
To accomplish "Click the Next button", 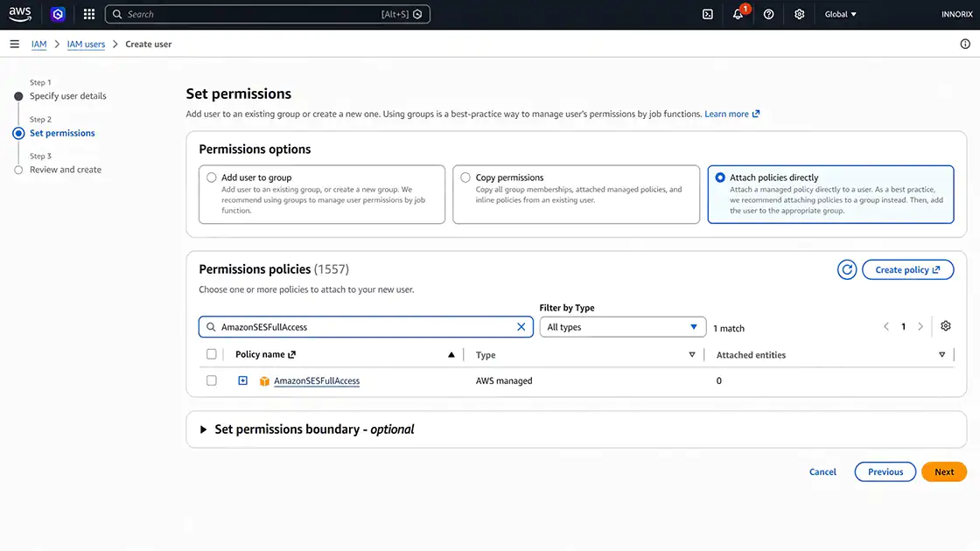I will (x=944, y=471).
